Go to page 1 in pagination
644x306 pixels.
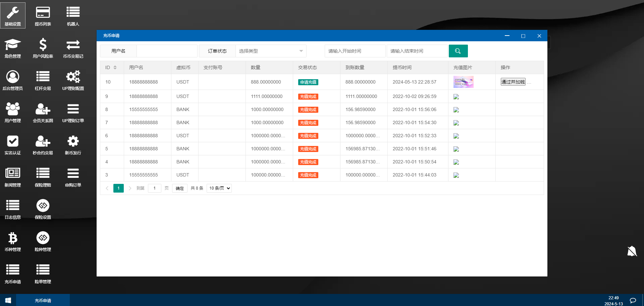click(118, 188)
